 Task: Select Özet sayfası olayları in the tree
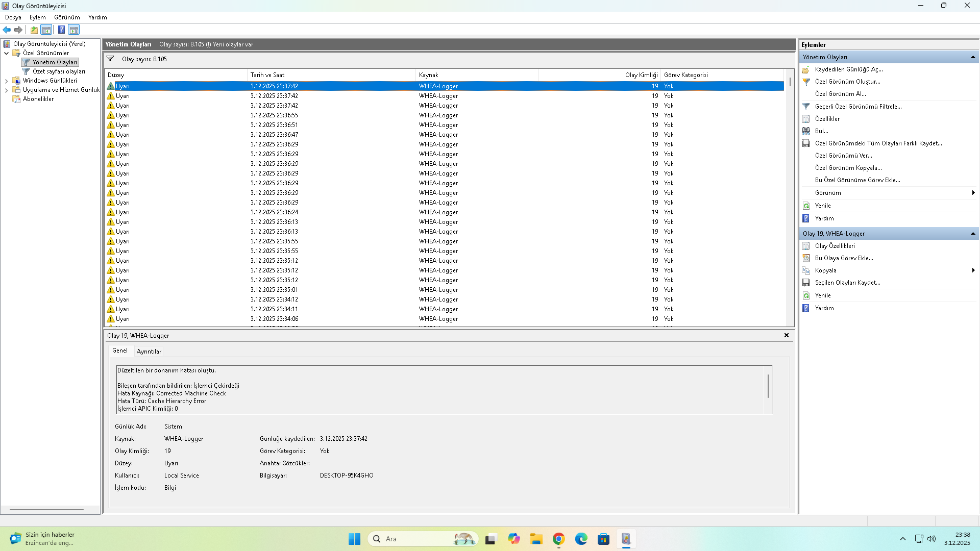tap(58, 71)
